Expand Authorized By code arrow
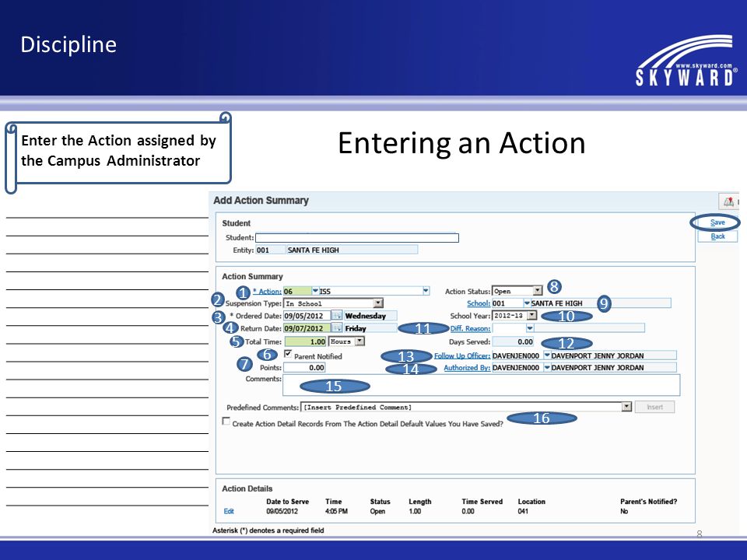 547,368
